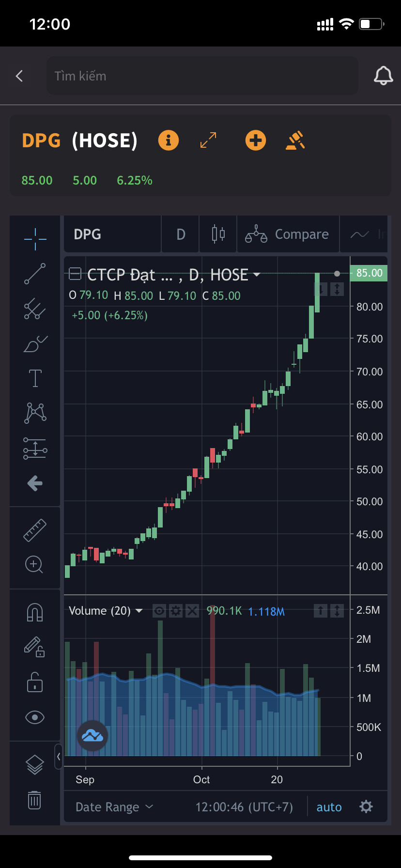Tap the Tìm kiếm search field
This screenshot has width=401, height=868.
click(202, 76)
